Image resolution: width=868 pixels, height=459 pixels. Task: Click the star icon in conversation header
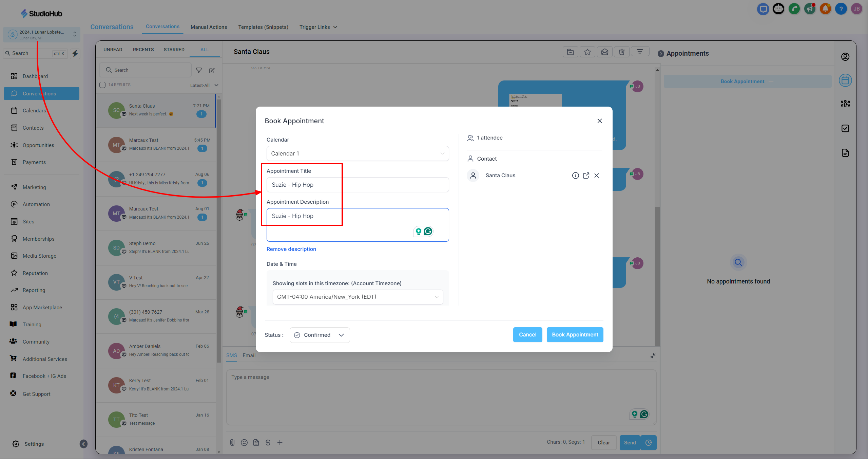pos(587,52)
